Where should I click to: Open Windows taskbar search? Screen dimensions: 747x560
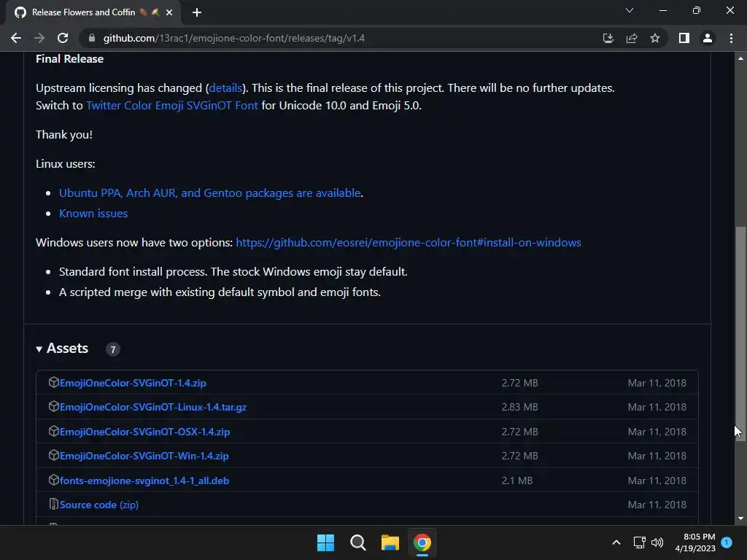pos(357,542)
